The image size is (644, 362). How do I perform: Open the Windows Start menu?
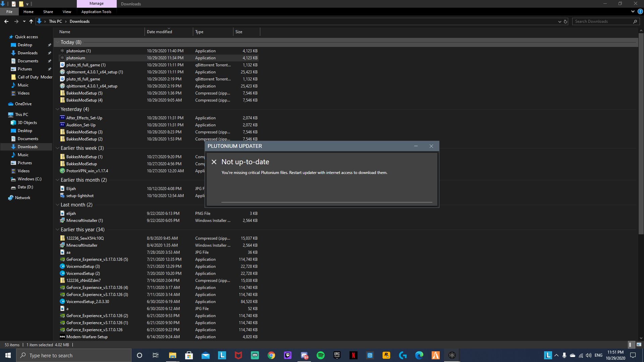8,355
